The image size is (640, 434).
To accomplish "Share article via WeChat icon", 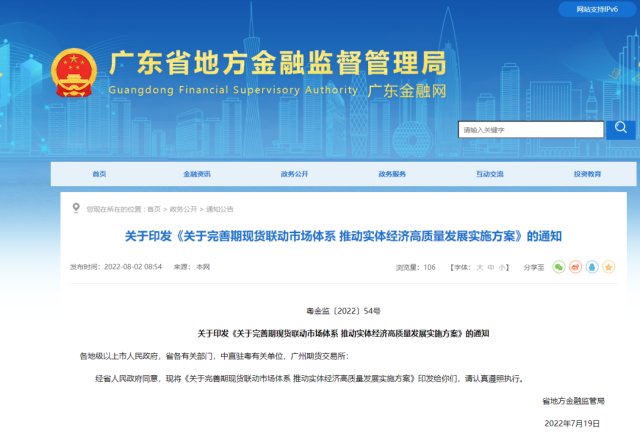I will click(558, 267).
